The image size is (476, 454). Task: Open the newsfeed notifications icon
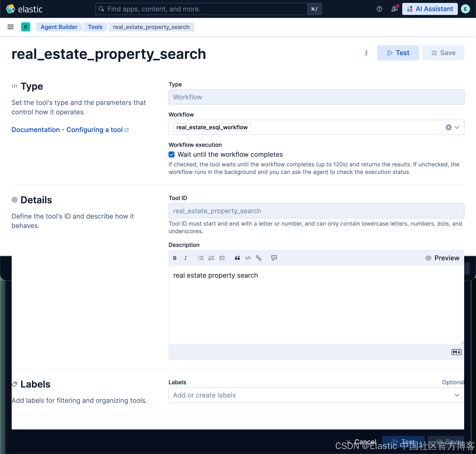394,9
